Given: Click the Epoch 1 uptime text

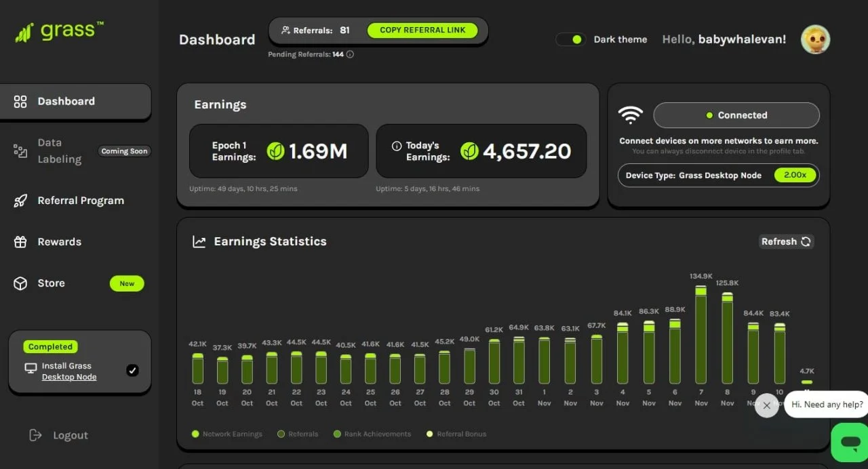Looking at the screenshot, I should pyautogui.click(x=243, y=188).
